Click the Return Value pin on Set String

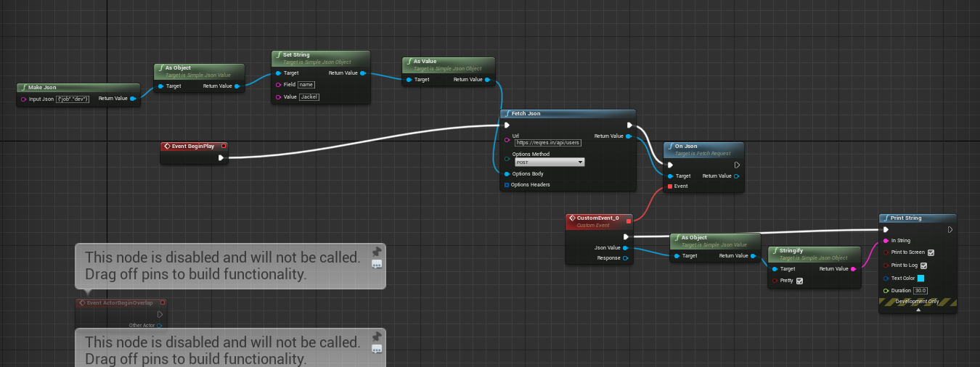[x=363, y=73]
